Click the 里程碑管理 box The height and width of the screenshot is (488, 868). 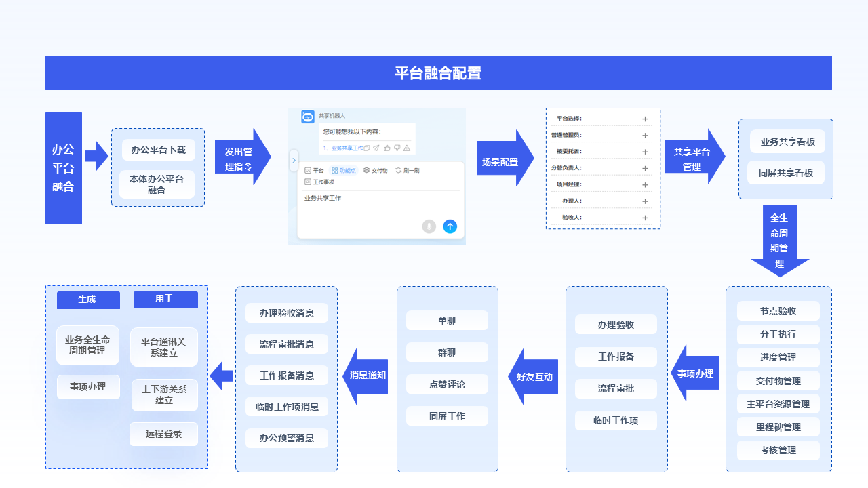pos(778,427)
